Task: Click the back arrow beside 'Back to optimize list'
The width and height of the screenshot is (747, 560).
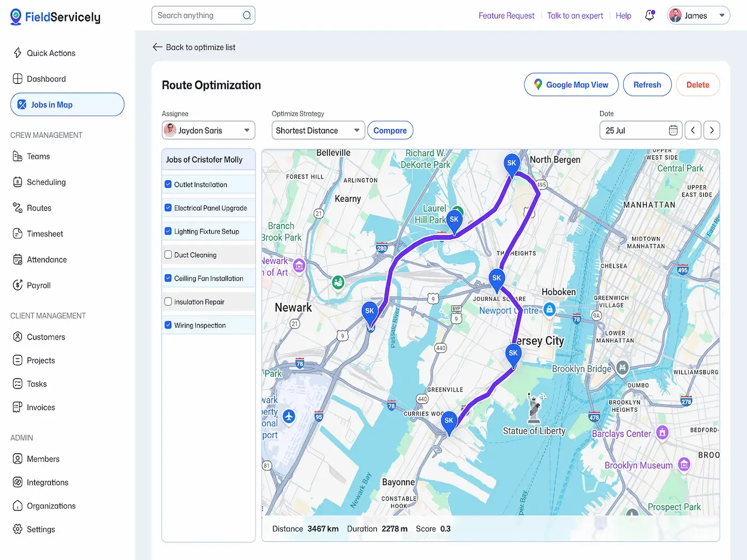Action: [x=157, y=47]
